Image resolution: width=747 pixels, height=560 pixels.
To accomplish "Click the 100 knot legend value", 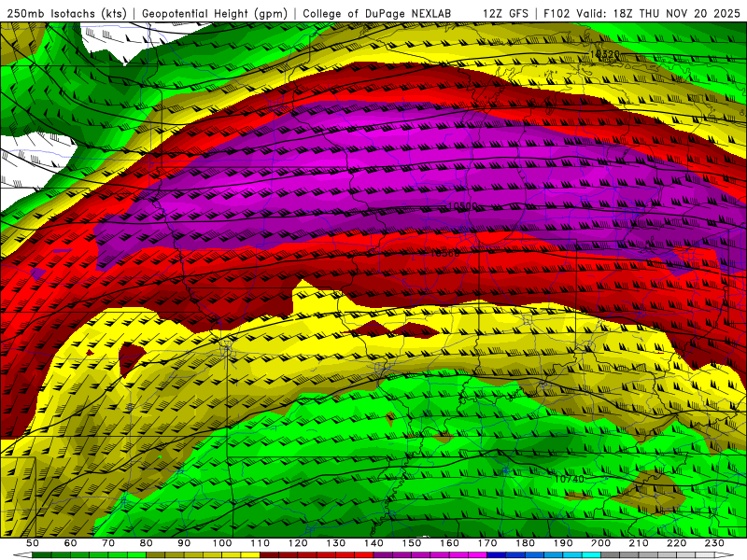I will [222, 543].
